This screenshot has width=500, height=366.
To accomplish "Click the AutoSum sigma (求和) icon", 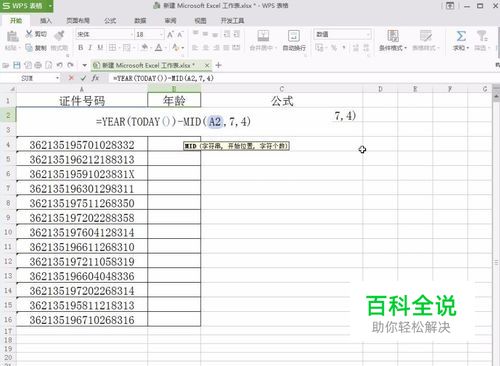I will point(461,36).
